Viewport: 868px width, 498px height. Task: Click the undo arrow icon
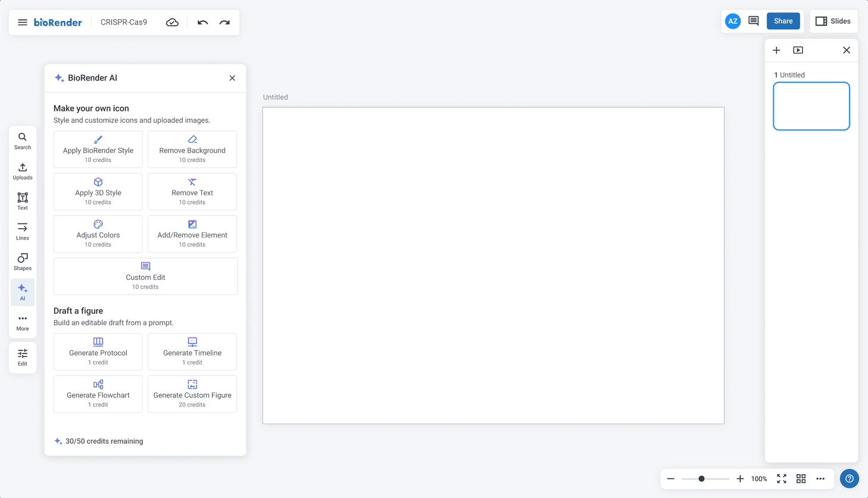click(x=202, y=23)
